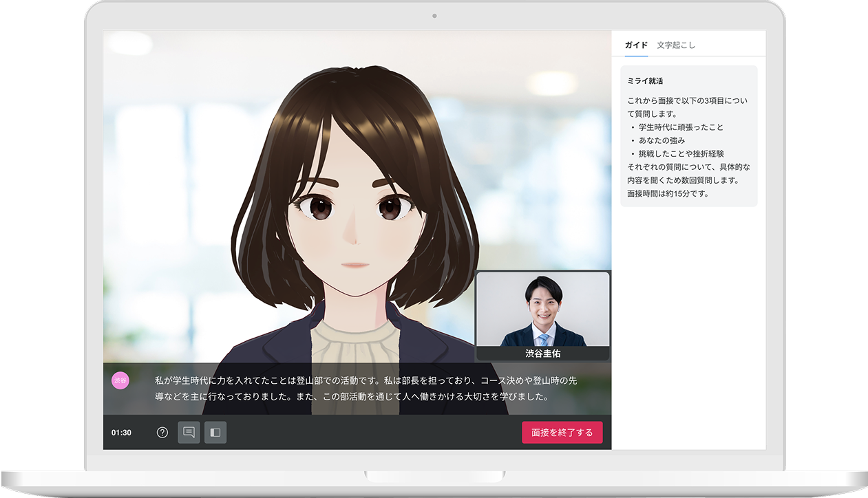
Task: Click the guide intro line これから面接で
Action: tap(687, 101)
